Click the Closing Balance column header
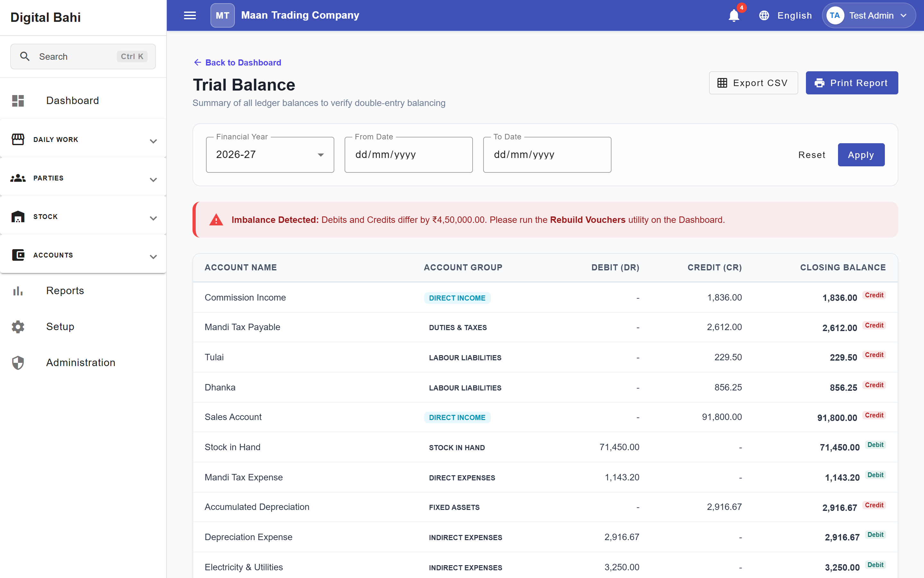 (x=843, y=267)
